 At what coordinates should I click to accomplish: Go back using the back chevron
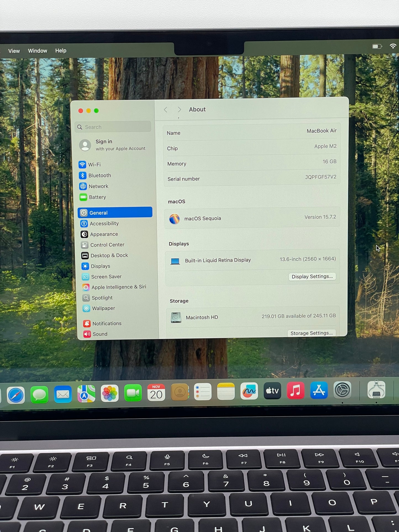pyautogui.click(x=166, y=110)
